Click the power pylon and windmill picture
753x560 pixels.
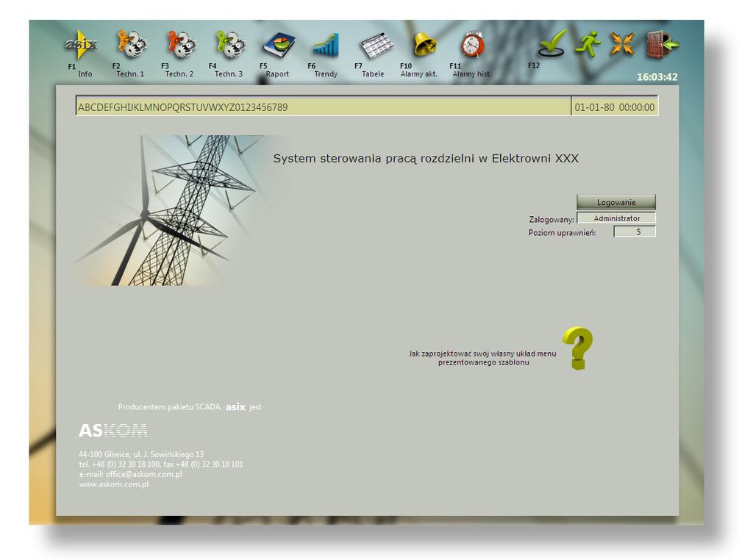(x=178, y=210)
